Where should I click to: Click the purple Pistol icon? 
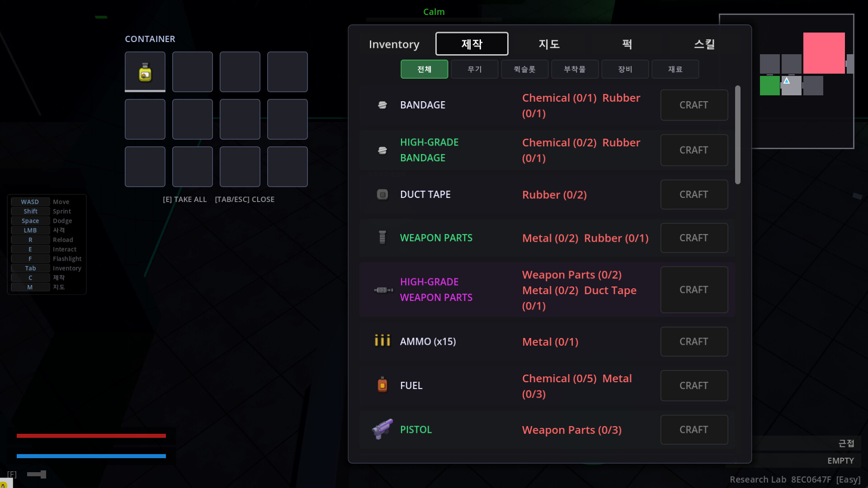pyautogui.click(x=382, y=429)
